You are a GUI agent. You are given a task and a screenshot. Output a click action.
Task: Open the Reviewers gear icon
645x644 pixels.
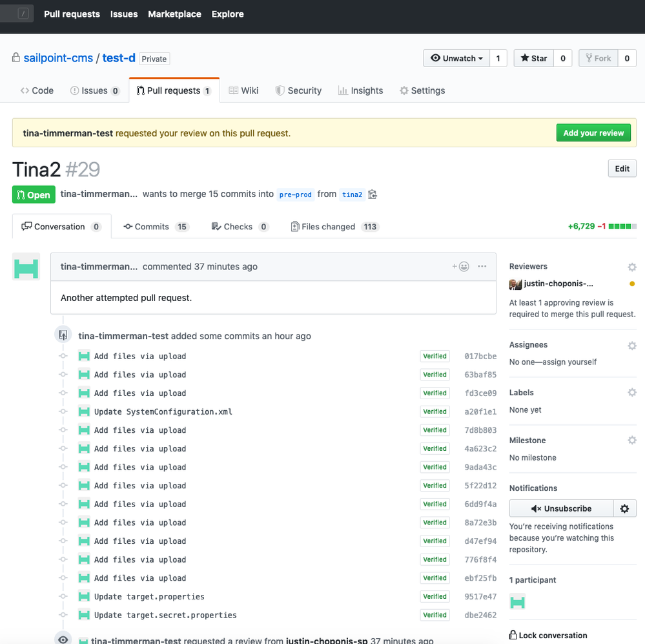631,267
